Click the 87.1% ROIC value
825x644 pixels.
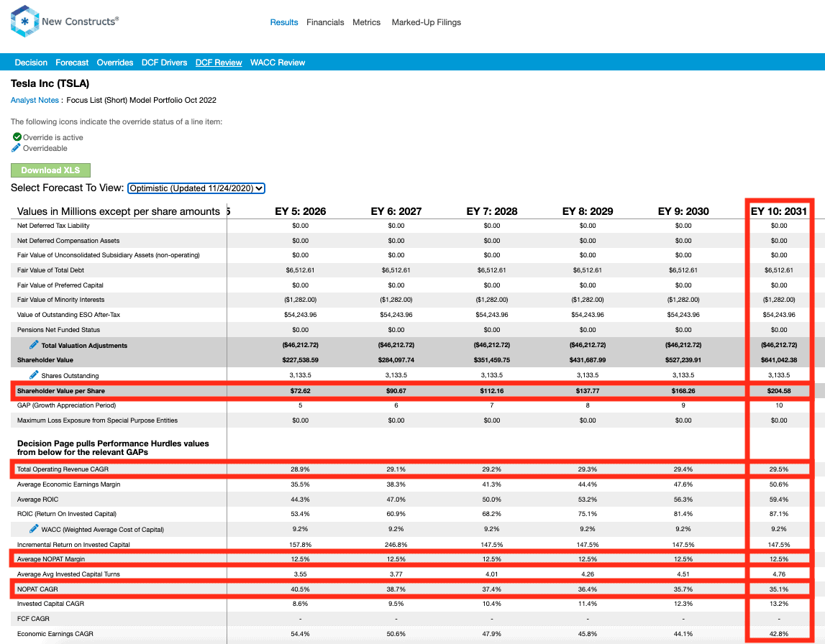point(779,514)
